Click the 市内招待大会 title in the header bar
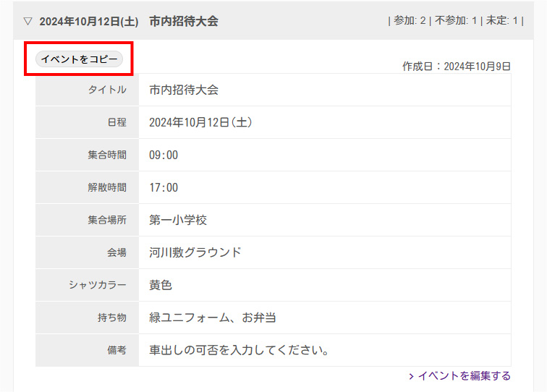This screenshot has width=547, height=392. tap(184, 21)
